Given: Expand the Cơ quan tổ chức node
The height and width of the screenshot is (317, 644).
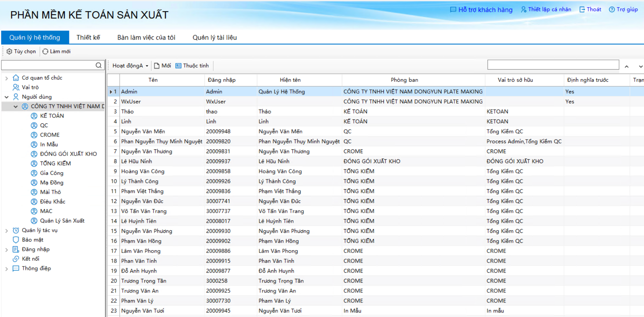Looking at the screenshot, I should click(7, 78).
